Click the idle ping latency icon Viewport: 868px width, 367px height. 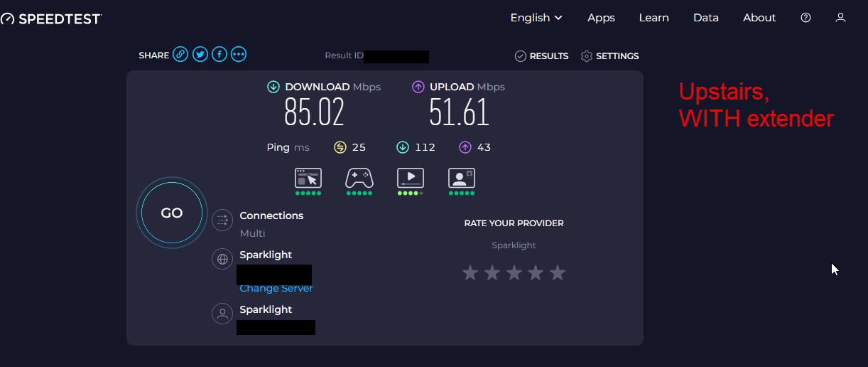pyautogui.click(x=340, y=147)
